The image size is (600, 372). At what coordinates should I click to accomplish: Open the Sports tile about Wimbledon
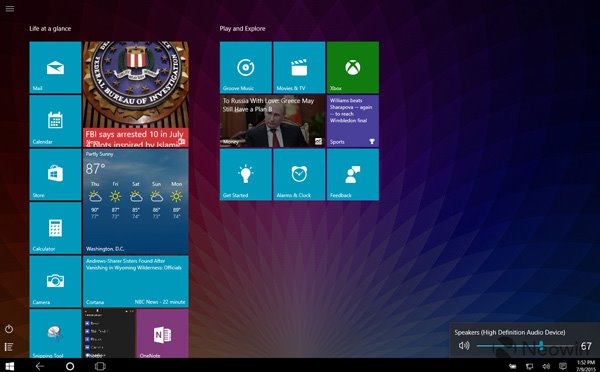(353, 121)
